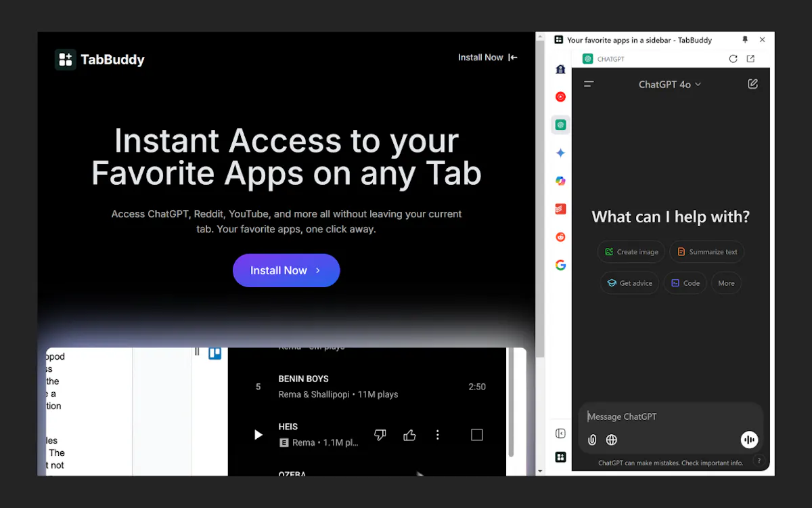
Task: Click 'Rema & Shallipopi • 11M plays' text
Action: coord(338,394)
